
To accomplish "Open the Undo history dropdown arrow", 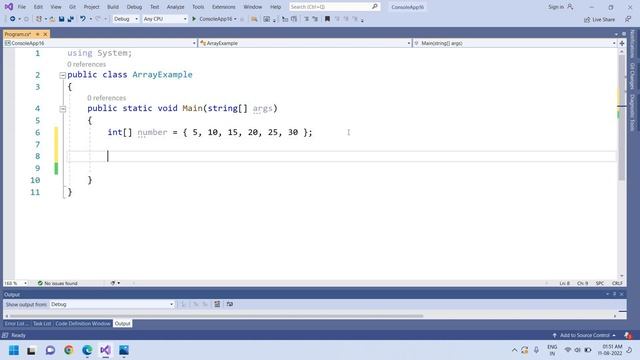I will click(x=91, y=19).
